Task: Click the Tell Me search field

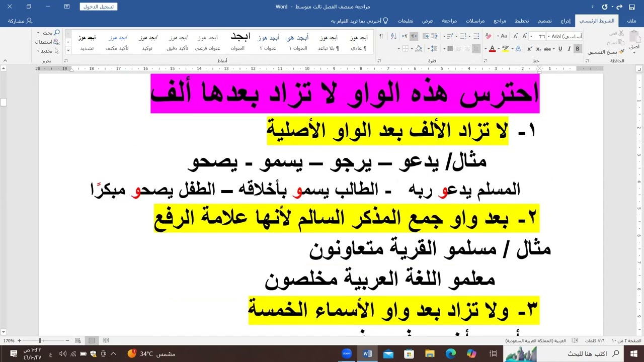Action: pos(360,21)
